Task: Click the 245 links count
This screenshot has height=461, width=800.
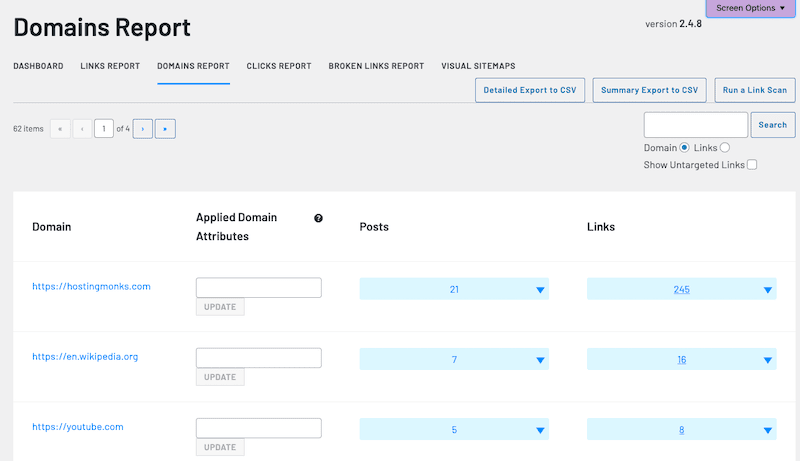Action: pos(682,290)
